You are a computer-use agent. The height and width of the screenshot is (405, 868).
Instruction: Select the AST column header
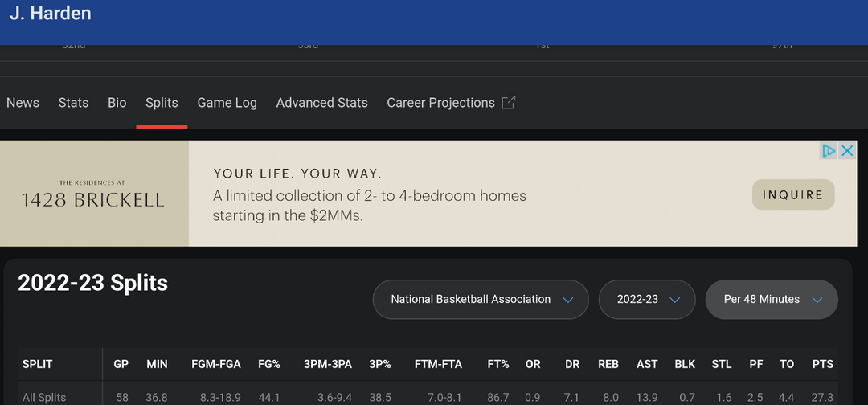tap(647, 364)
